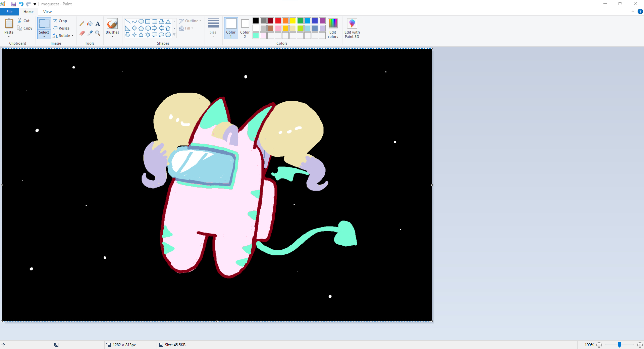Activate Color 2 selector
This screenshot has height=349, width=644.
click(245, 28)
